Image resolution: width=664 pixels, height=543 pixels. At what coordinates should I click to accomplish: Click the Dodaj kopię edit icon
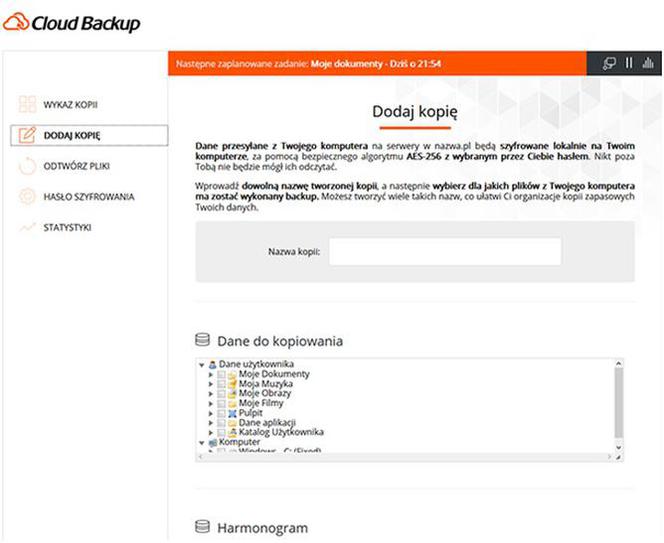tap(28, 135)
